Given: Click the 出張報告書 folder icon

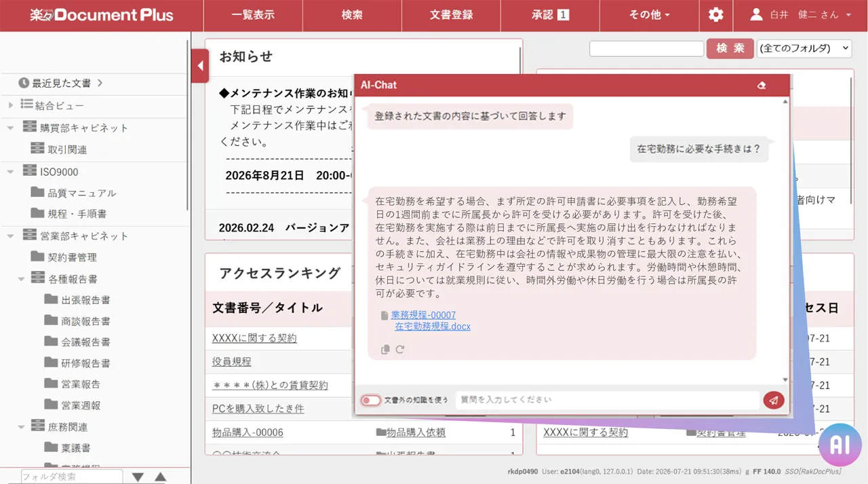Looking at the screenshot, I should 51,299.
